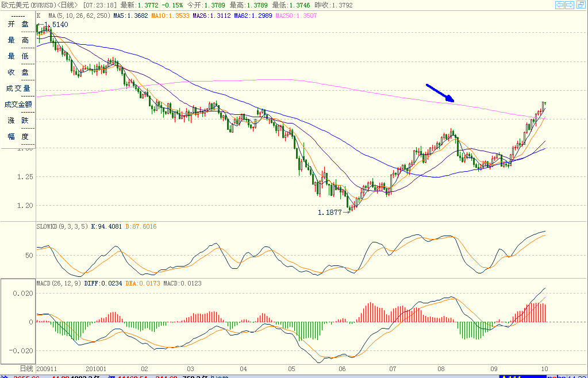Click month 07 on the date axis
The width and height of the screenshot is (588, 378).
[x=393, y=369]
